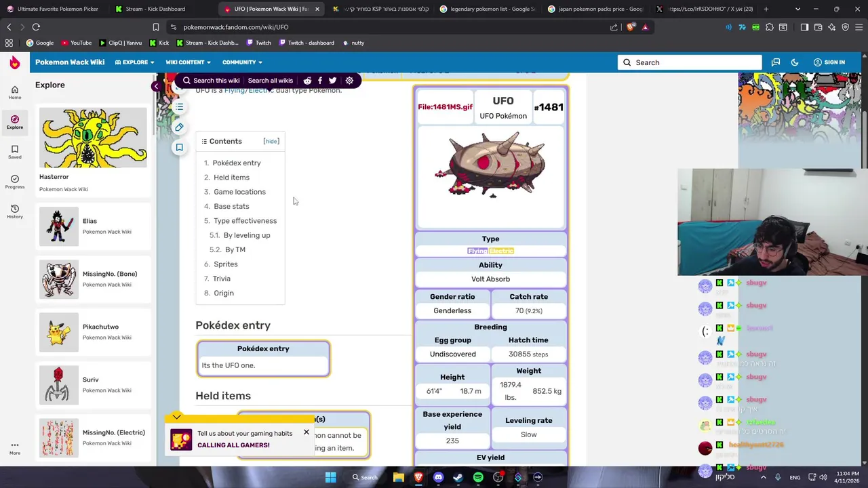The image size is (868, 488).
Task: Switch to japan pokemon packs price tab
Action: tap(595, 9)
